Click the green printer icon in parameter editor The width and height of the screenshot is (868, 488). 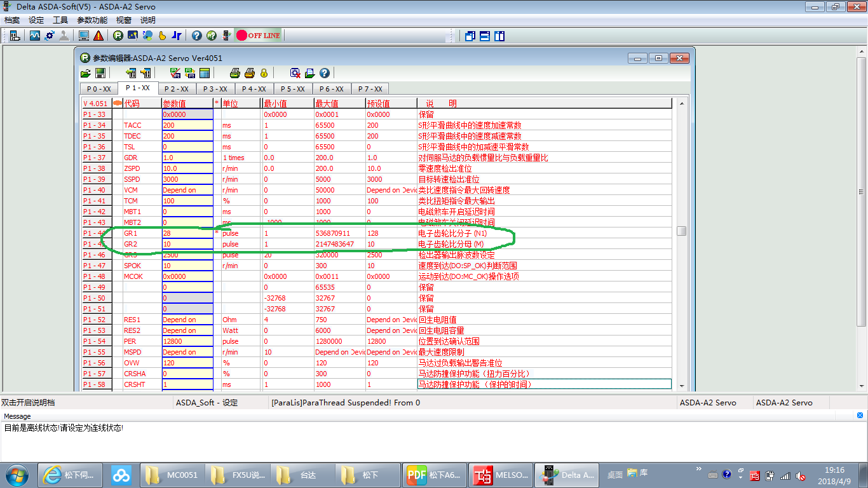point(234,73)
